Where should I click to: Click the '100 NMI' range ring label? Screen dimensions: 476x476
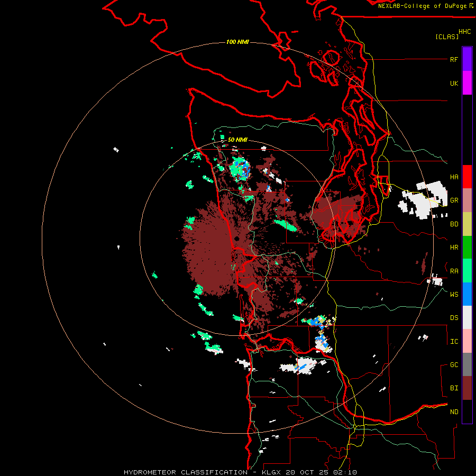tap(237, 42)
